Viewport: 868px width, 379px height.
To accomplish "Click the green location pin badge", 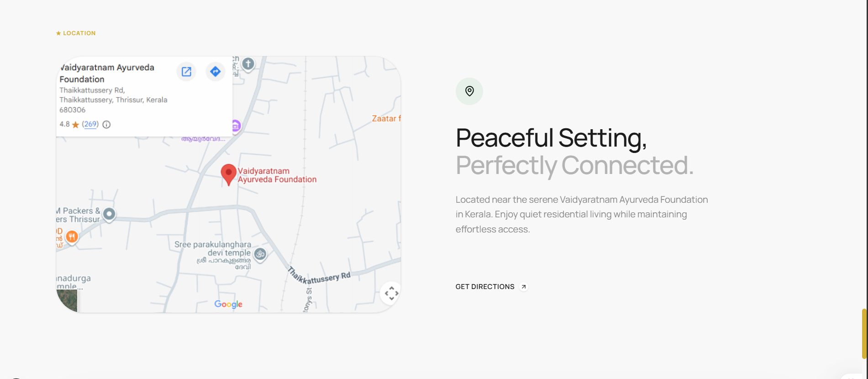I will 469,91.
